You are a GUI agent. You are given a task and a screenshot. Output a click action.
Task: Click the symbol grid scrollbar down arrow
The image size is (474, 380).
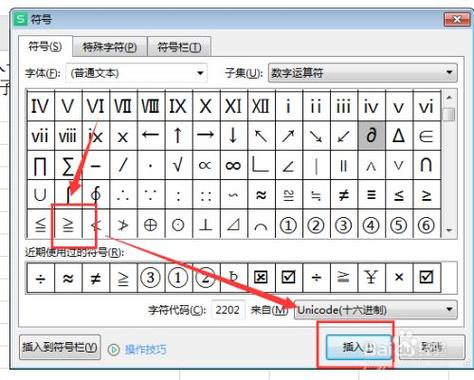point(449,230)
